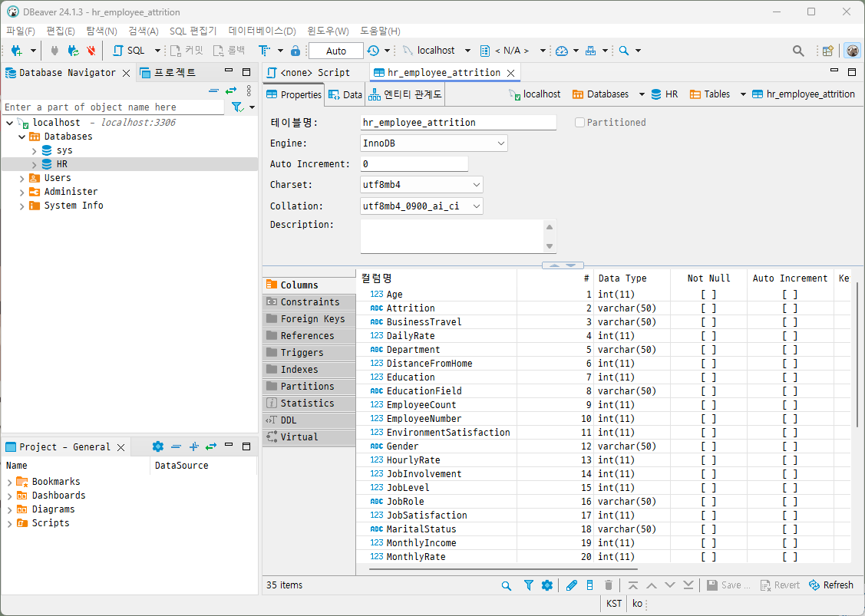The height and width of the screenshot is (616, 865).
Task: Click the plus icon in Project panel
Action: (x=193, y=446)
